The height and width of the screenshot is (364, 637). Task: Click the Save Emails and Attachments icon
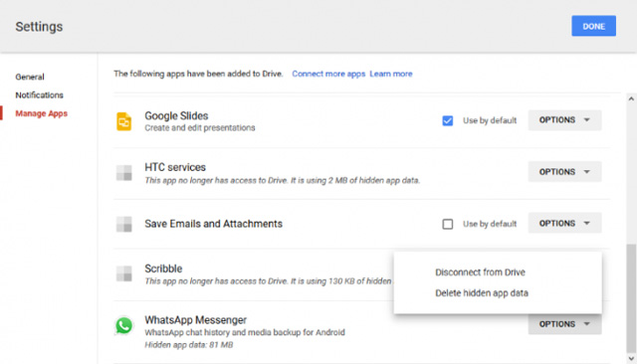click(x=123, y=224)
